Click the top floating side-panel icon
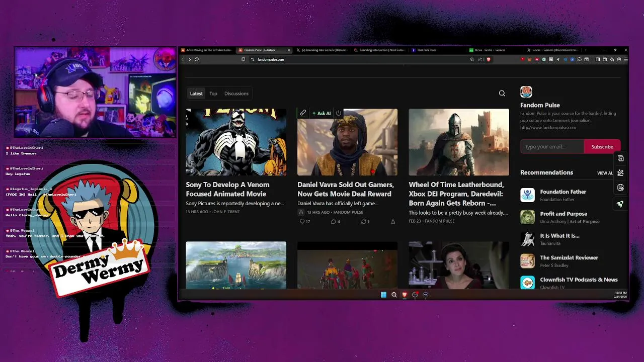The image size is (644, 362). [x=620, y=158]
